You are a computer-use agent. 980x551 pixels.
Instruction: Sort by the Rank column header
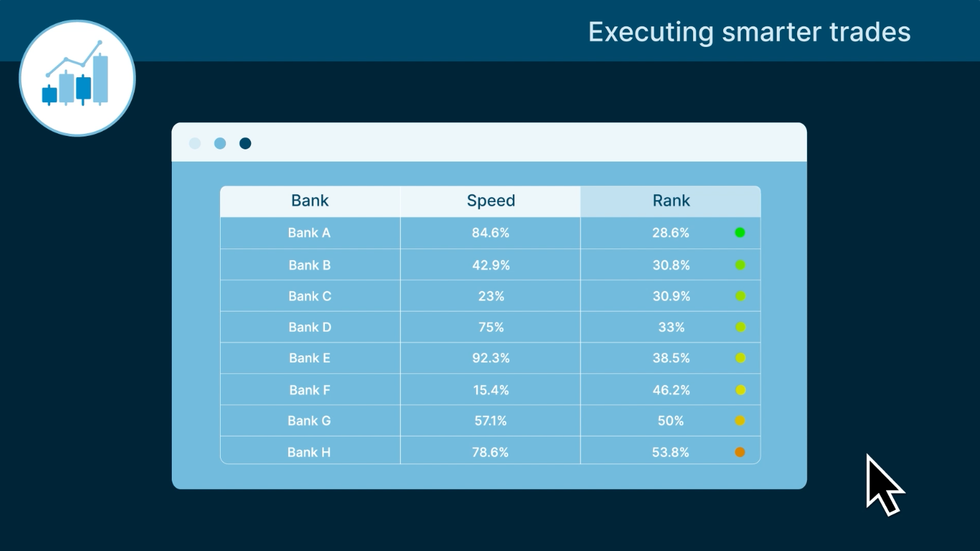pyautogui.click(x=670, y=201)
